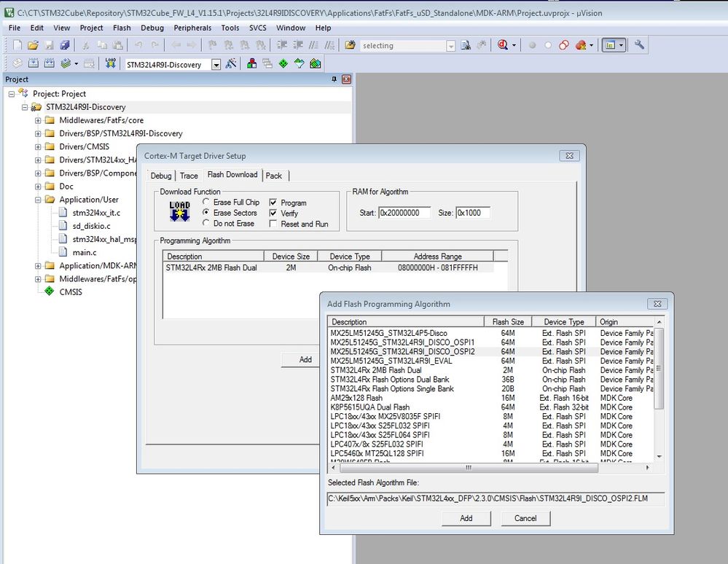Click the Translate current file icon
This screenshot has height=564, width=728.
(x=17, y=63)
